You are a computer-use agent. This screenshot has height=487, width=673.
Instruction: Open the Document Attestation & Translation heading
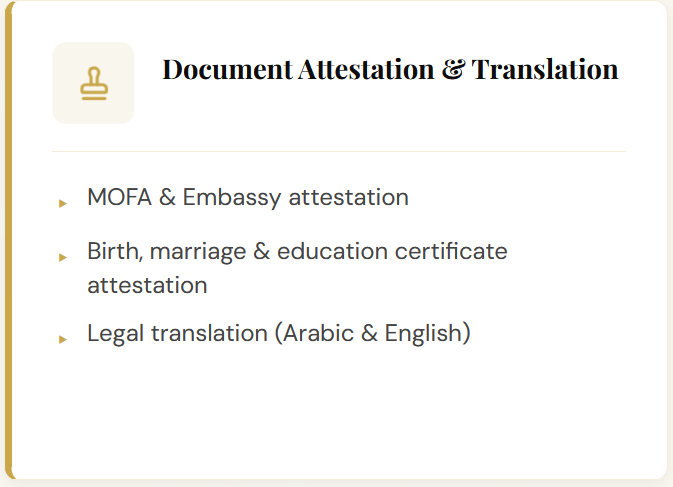pyautogui.click(x=390, y=70)
